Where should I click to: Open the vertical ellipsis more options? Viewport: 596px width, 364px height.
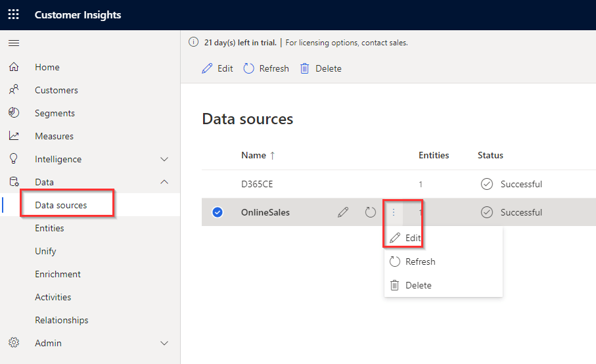pyautogui.click(x=394, y=212)
